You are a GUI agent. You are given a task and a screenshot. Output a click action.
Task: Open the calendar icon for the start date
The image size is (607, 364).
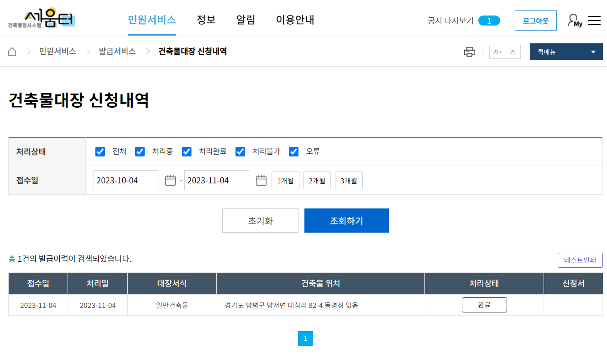pos(169,180)
